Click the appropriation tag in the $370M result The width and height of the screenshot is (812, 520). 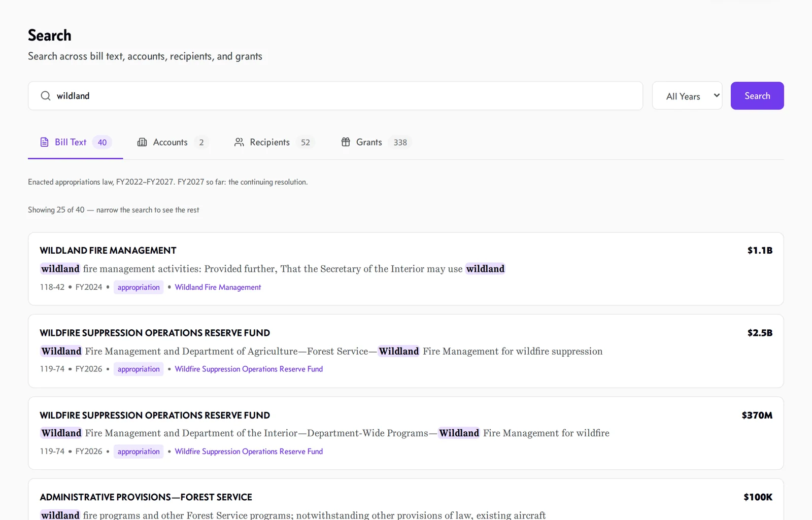click(x=139, y=451)
